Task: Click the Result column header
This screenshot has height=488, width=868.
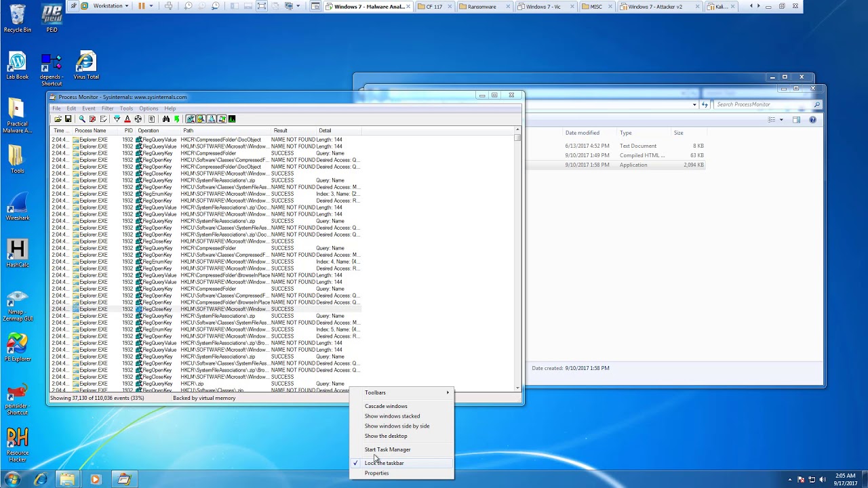Action: 293,130
